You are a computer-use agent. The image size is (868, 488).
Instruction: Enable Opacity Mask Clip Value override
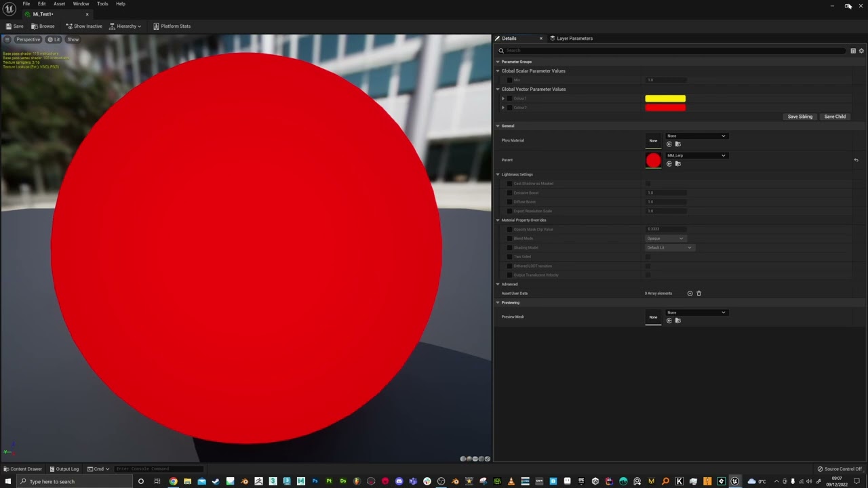[510, 229]
